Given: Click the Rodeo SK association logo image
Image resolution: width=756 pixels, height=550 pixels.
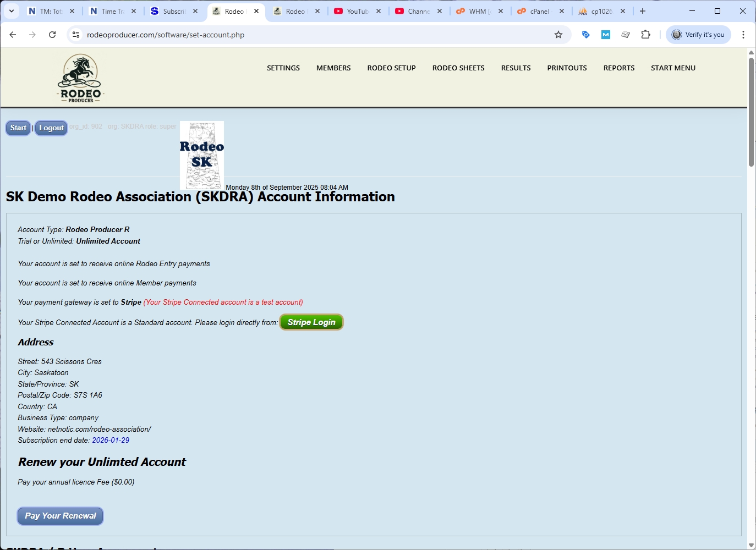Looking at the screenshot, I should 202,155.
